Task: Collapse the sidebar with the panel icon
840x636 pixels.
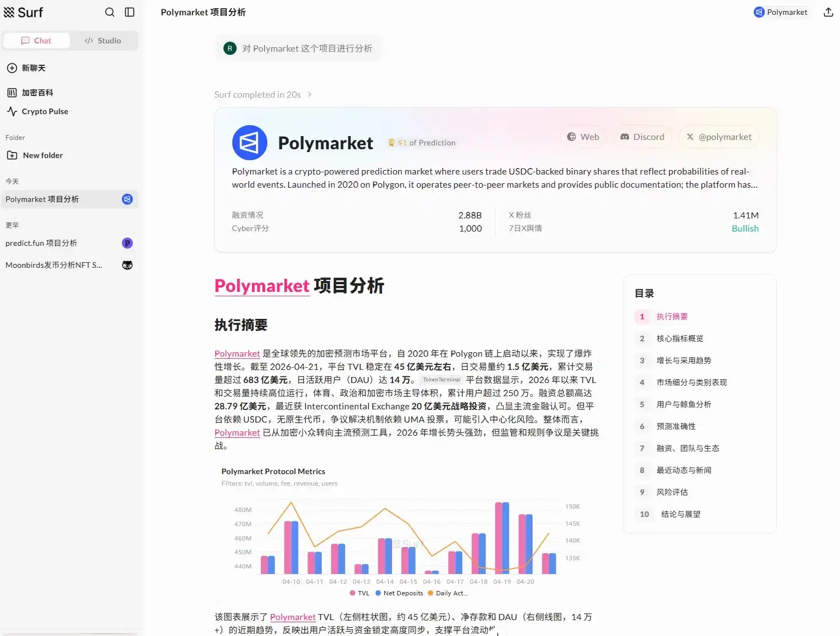Action: click(130, 12)
